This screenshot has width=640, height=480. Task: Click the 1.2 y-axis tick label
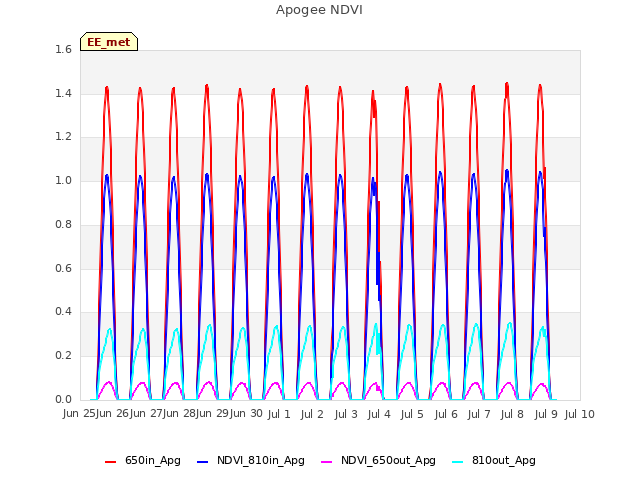tap(63, 137)
